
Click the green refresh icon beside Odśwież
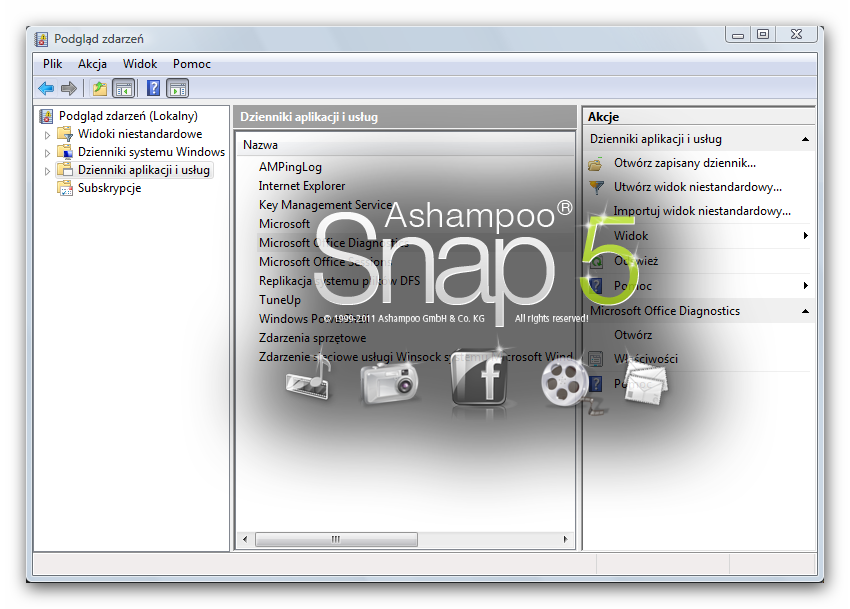(596, 261)
